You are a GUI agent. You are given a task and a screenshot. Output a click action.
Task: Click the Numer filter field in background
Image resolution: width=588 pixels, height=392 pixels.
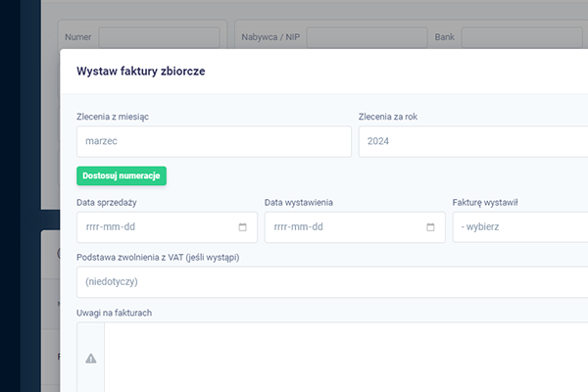[160, 37]
